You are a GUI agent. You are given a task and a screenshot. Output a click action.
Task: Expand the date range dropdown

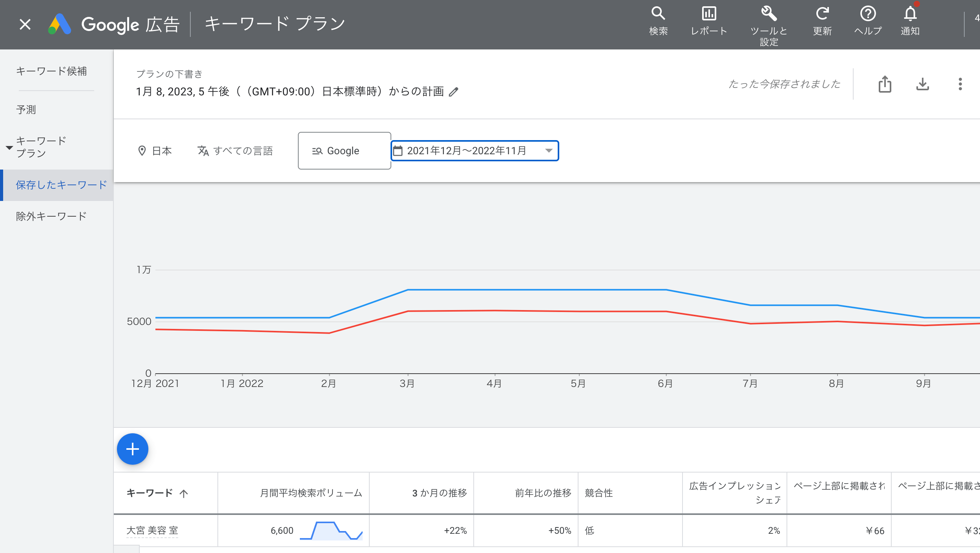549,151
